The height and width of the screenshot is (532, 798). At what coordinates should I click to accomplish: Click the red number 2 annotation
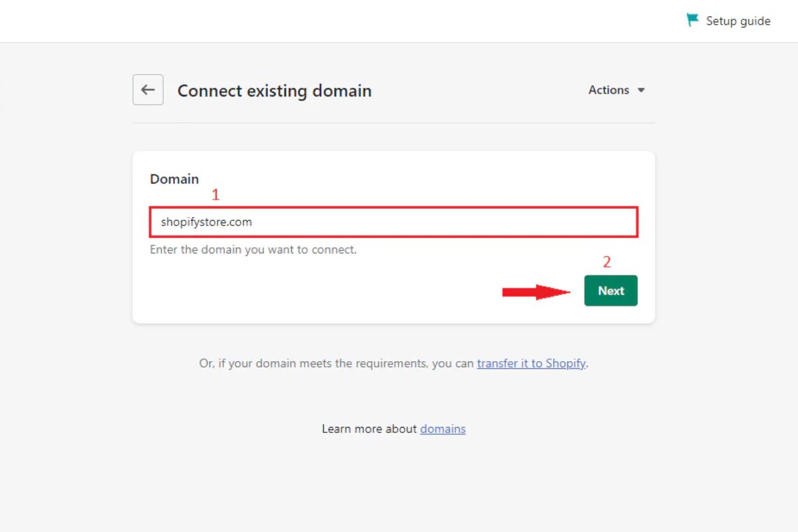pyautogui.click(x=606, y=262)
